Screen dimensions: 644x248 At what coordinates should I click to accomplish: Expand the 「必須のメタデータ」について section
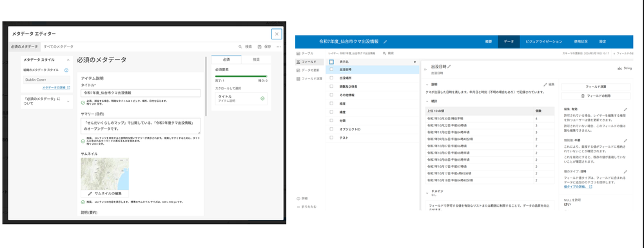pyautogui.click(x=46, y=101)
